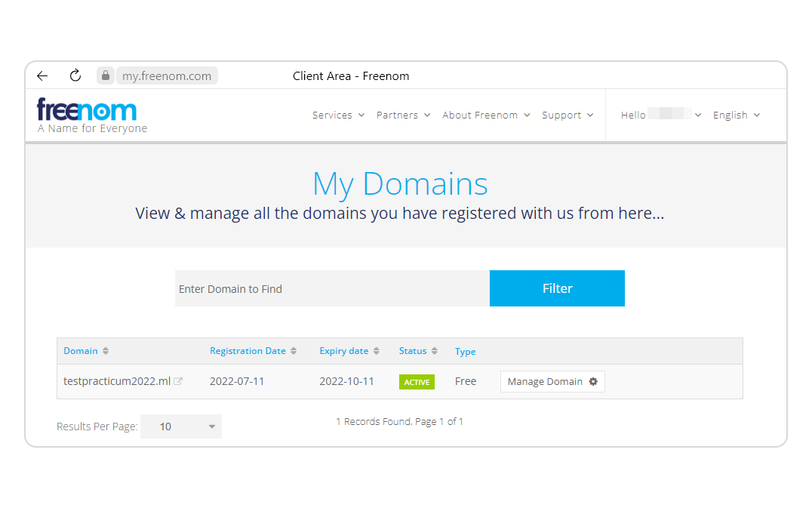View site security via the padlock icon
Image resolution: width=812 pixels, height=508 pixels.
click(106, 75)
